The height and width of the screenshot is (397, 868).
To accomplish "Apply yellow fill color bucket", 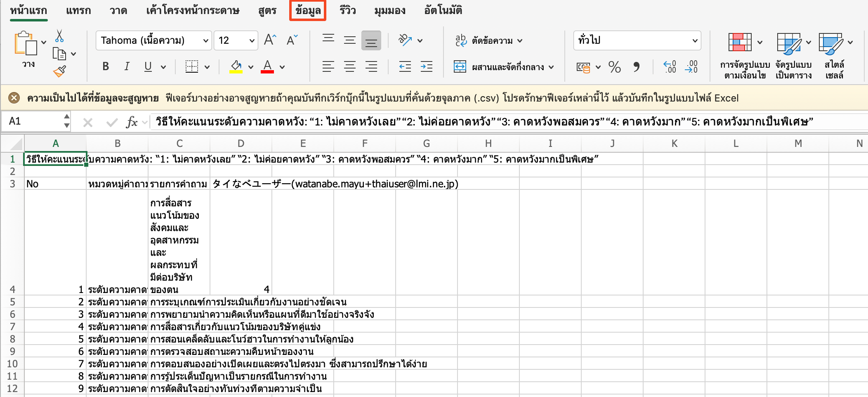I will tap(236, 66).
